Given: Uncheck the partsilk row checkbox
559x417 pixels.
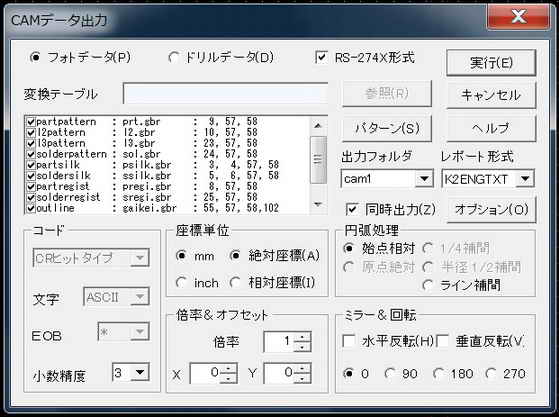Looking at the screenshot, I should click(31, 165).
